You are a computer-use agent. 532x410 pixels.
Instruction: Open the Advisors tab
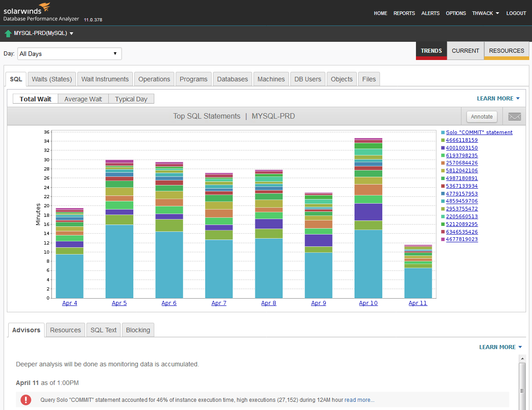[x=26, y=330]
